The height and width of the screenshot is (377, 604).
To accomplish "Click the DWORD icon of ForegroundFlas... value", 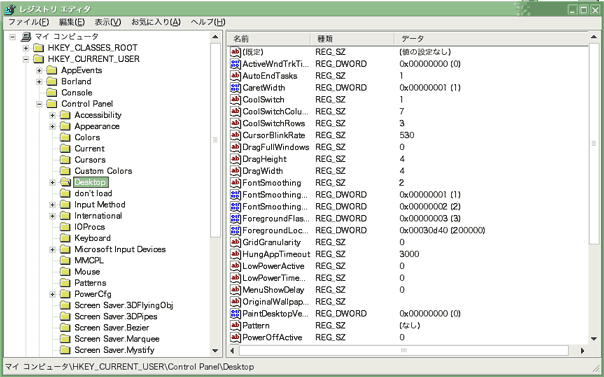I will (x=235, y=218).
